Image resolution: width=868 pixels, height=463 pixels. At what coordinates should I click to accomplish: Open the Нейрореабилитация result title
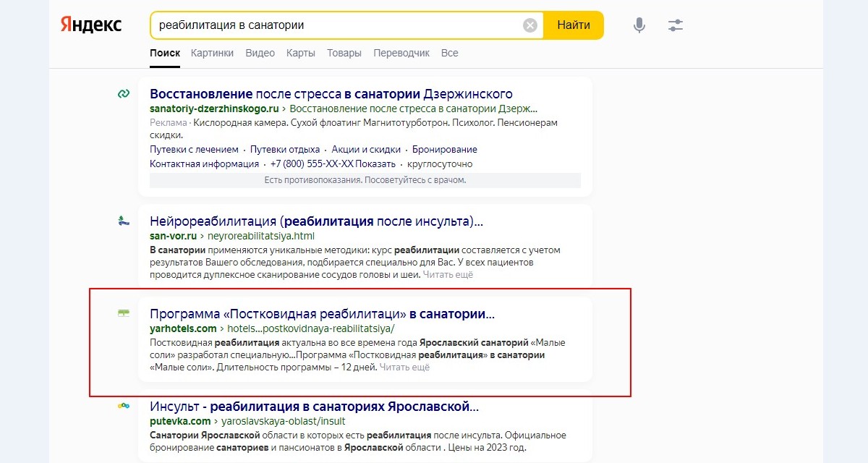pos(316,221)
